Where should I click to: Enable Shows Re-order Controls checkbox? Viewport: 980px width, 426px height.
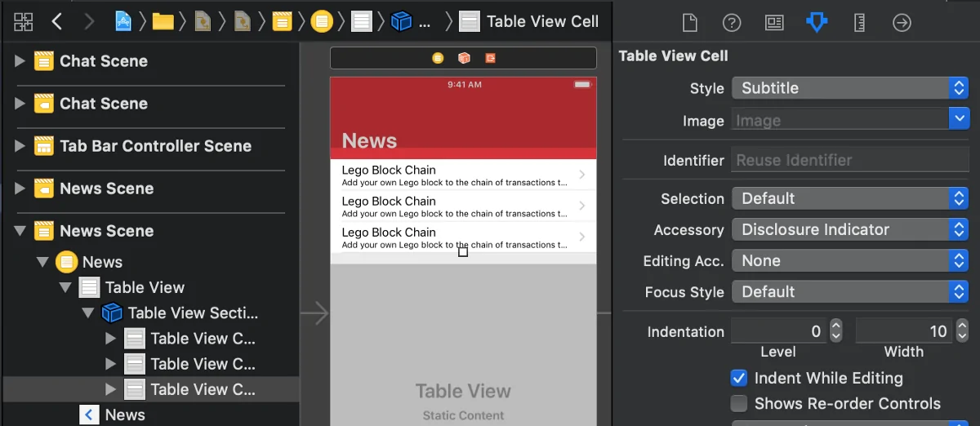[739, 403]
